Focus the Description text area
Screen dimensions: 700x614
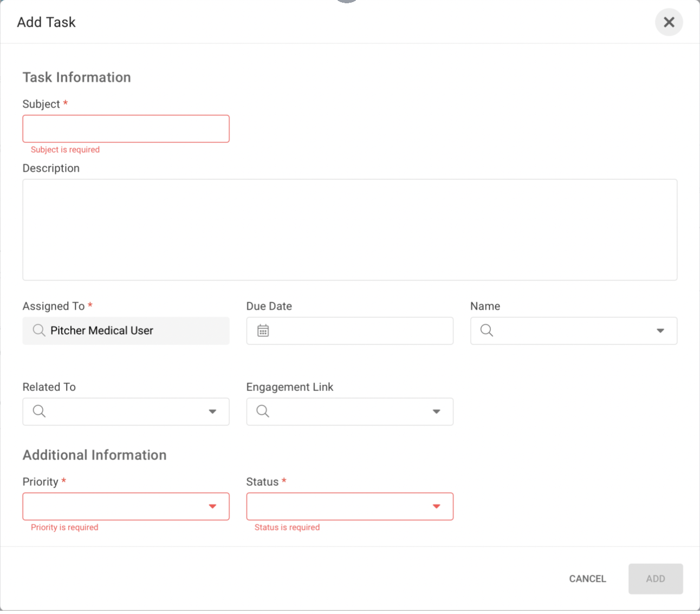coord(349,230)
